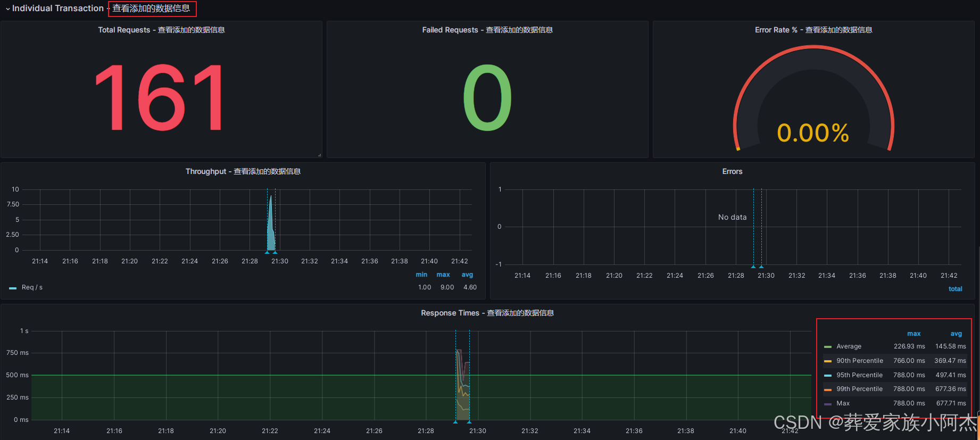Open the Total Requests panel title
Screen dimensions: 980x440
(161, 30)
